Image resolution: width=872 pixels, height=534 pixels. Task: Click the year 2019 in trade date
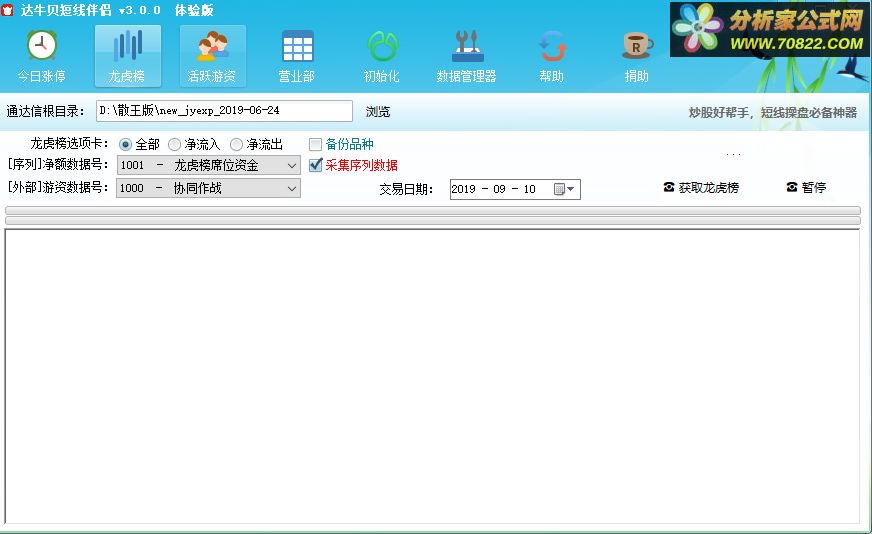(464, 189)
